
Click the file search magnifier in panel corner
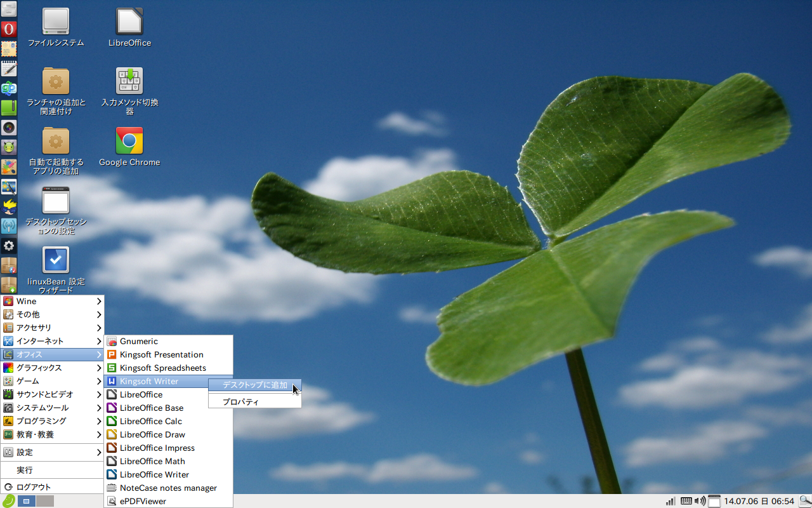(804, 501)
